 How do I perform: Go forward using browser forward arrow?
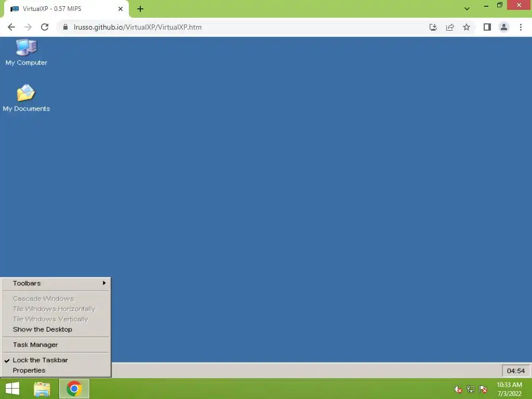point(28,27)
